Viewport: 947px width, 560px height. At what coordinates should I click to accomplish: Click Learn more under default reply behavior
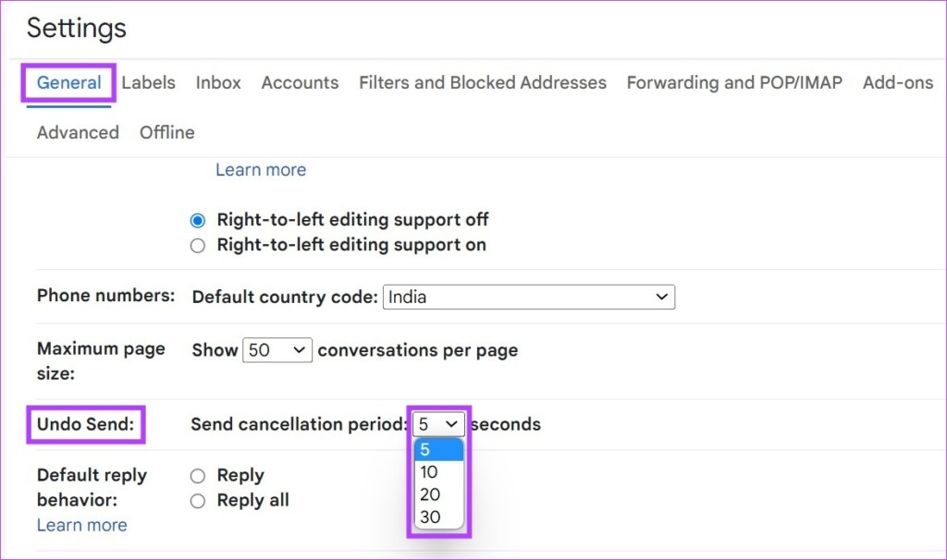coord(81,525)
